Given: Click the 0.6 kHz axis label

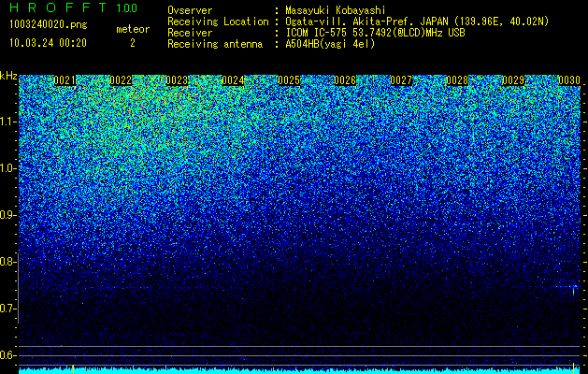Looking at the screenshot, I should coord(8,355).
